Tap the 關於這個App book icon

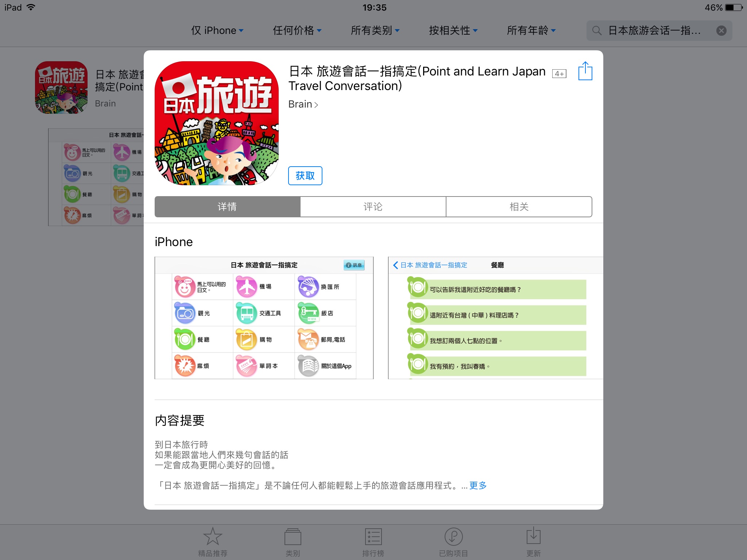point(309,366)
